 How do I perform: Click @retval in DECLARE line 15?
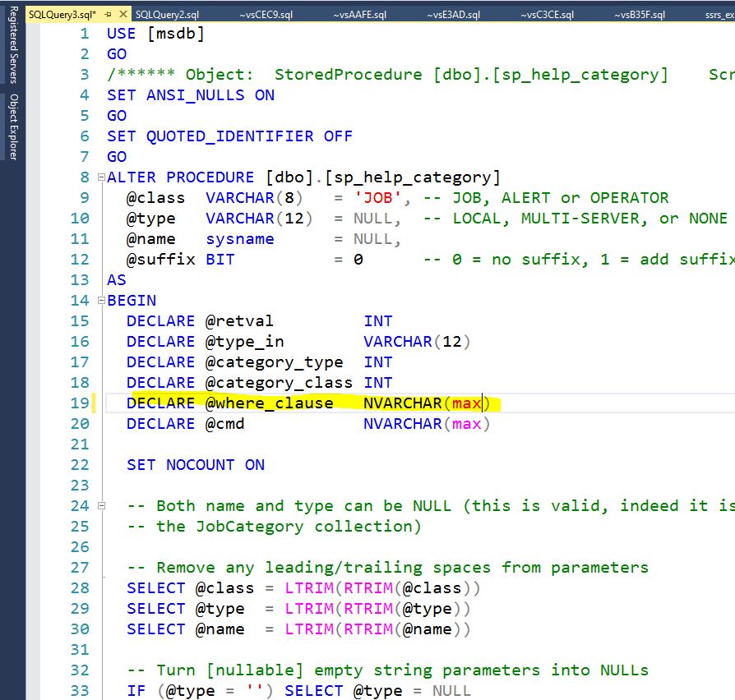239,321
